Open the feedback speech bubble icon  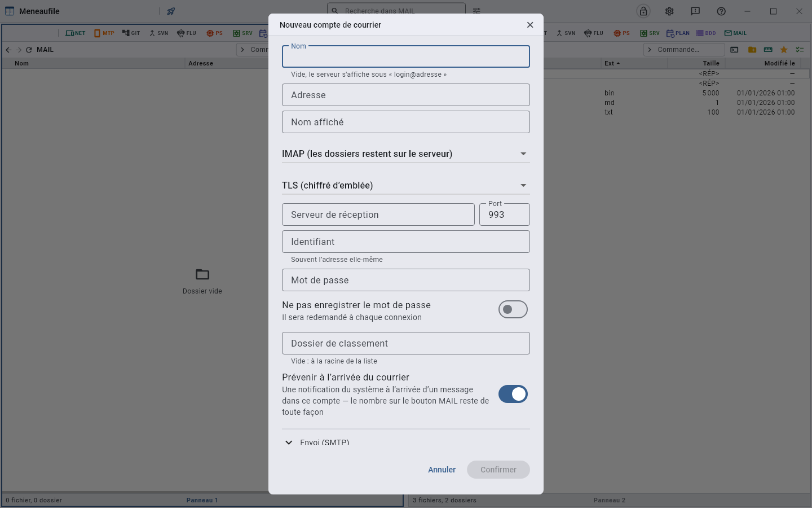tap(695, 11)
